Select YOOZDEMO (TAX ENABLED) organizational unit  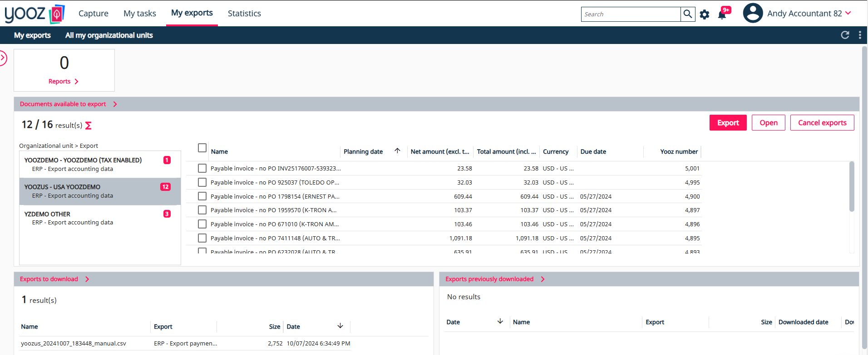(100, 164)
